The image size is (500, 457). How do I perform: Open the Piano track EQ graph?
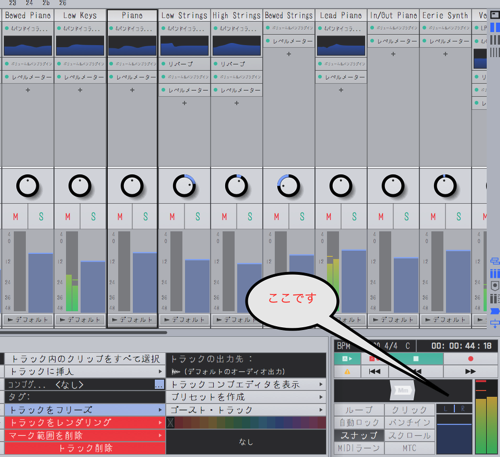(x=132, y=46)
